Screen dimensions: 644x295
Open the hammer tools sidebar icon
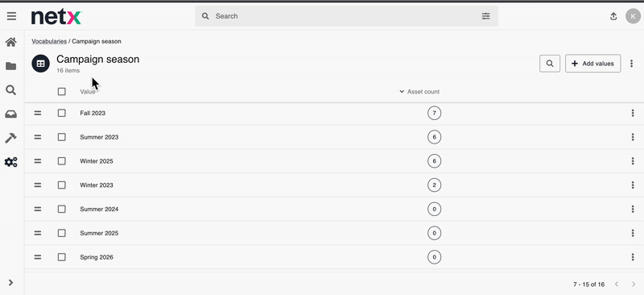pos(10,139)
